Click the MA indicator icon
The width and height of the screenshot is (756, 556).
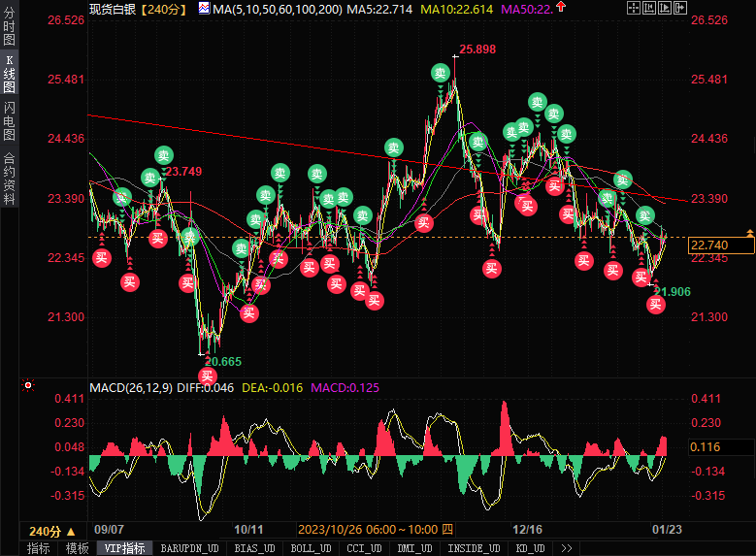pyautogui.click(x=204, y=8)
